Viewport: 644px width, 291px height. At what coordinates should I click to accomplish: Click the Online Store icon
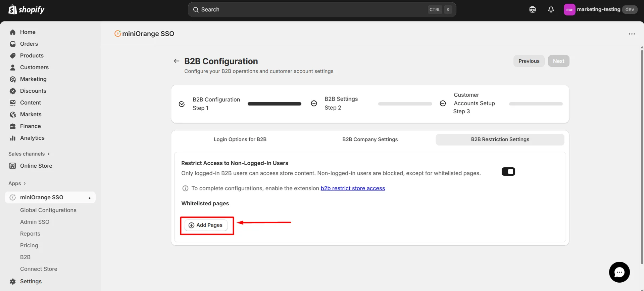[x=13, y=166]
